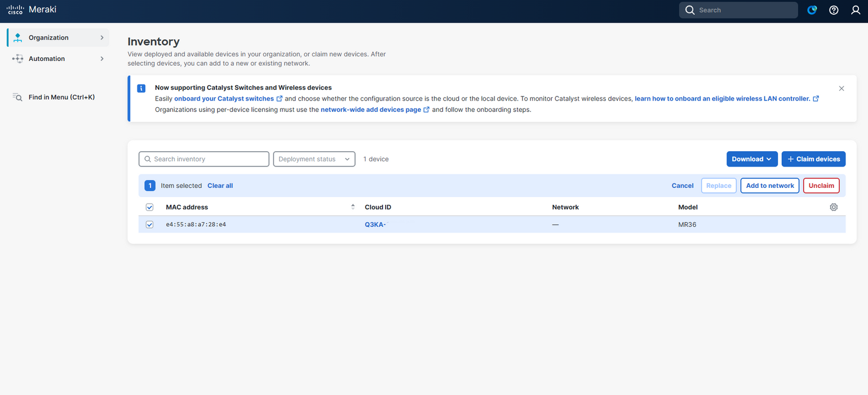Click the Cloud ID column header
Screen dimensions: 868x395
(378, 207)
